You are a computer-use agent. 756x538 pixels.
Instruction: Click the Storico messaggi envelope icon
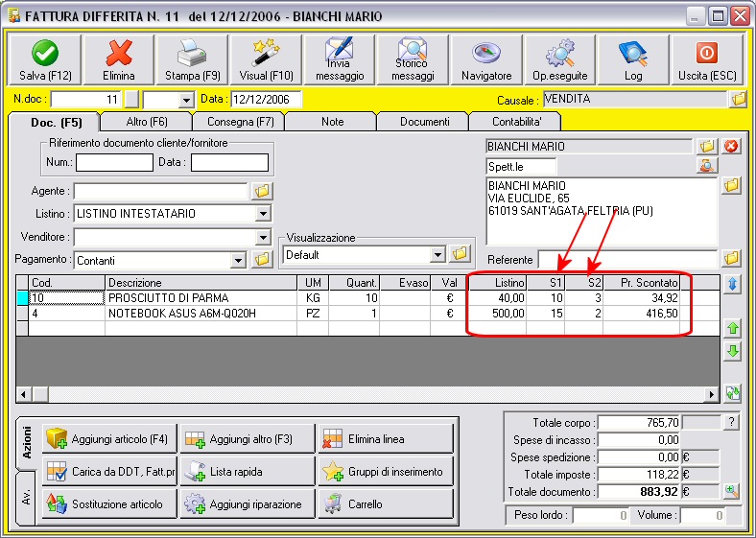click(413, 50)
